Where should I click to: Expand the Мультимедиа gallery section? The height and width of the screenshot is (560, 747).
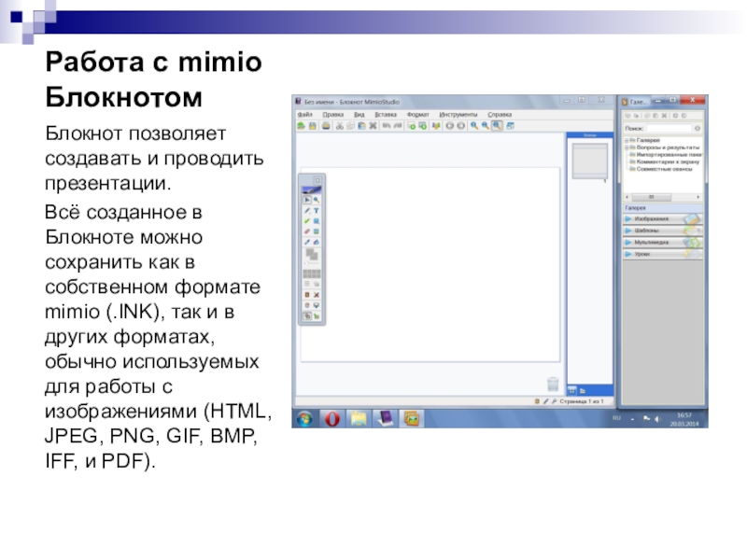(663, 243)
